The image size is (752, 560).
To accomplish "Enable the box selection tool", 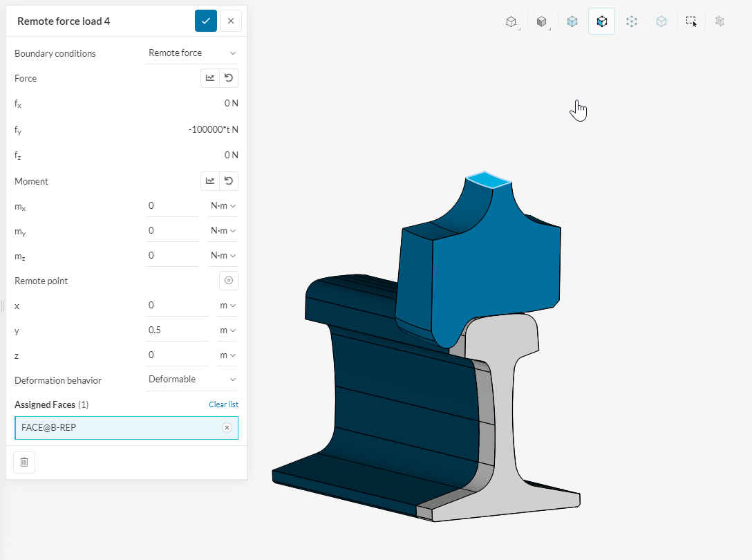I will coord(691,21).
